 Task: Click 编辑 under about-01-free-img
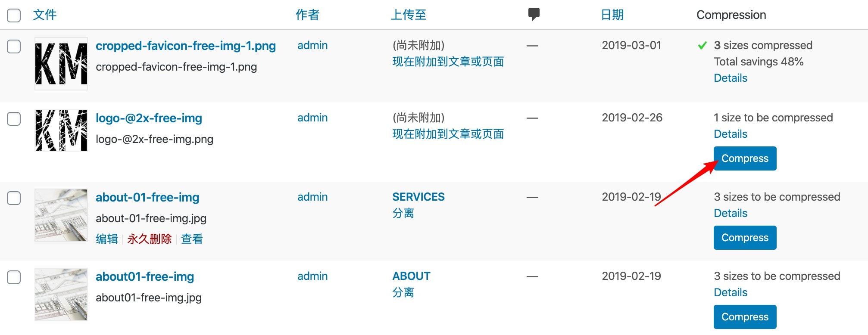(107, 239)
